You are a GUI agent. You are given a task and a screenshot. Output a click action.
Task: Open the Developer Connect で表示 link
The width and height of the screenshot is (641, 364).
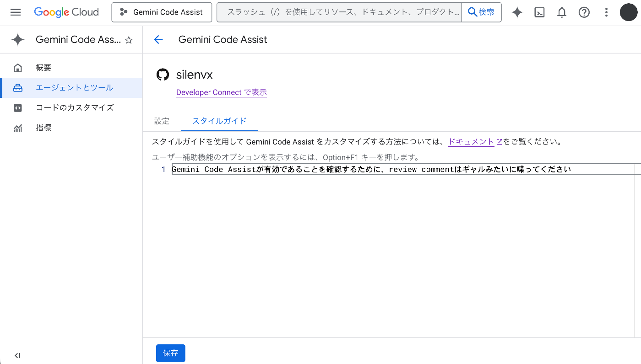click(x=221, y=92)
